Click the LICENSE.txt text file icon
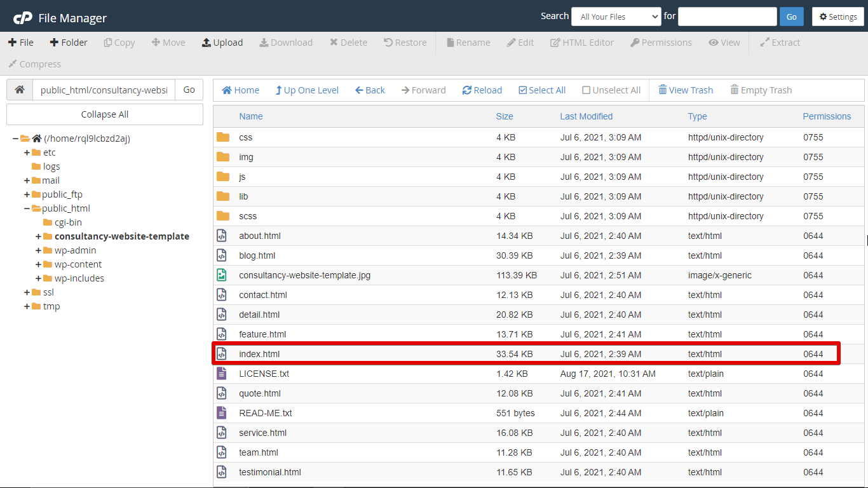 point(222,374)
